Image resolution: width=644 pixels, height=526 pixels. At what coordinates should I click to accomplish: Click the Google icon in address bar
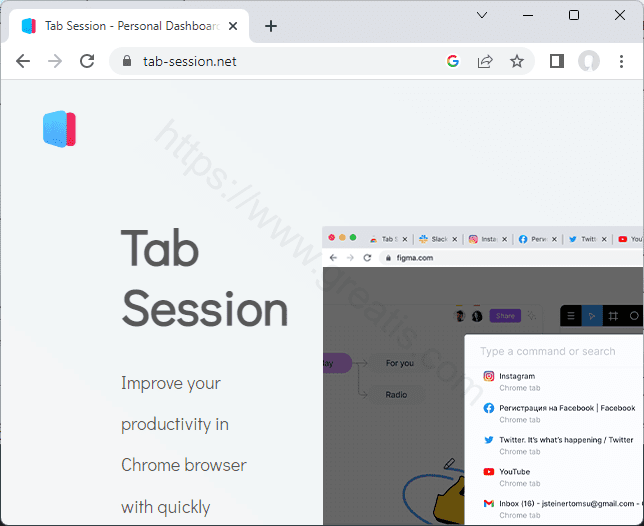[453, 61]
